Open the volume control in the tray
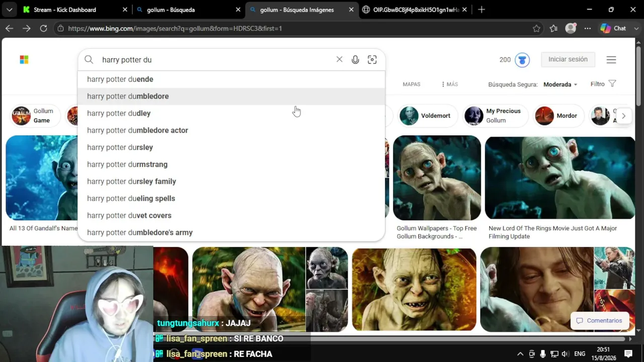 pyautogui.click(x=565, y=354)
